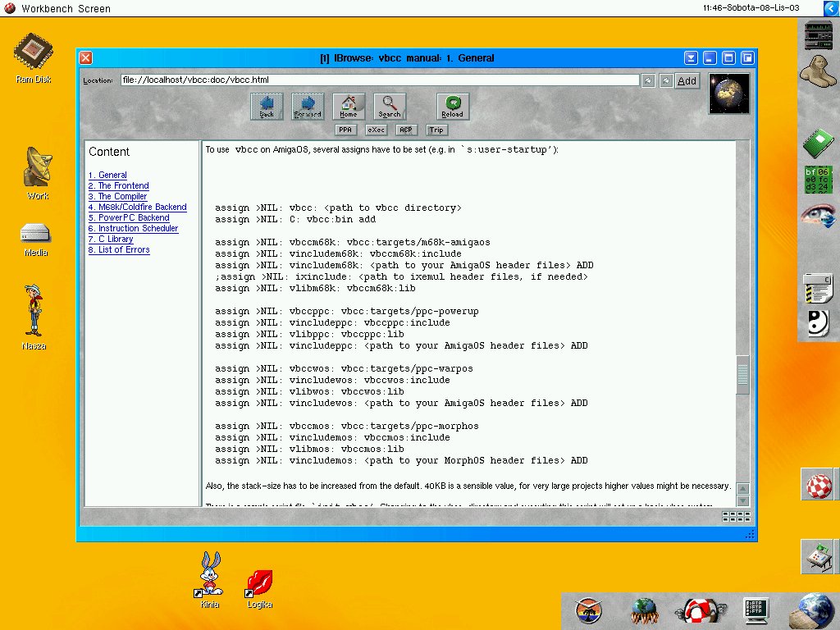This screenshot has height=630, width=840.
Task: Add current page to hotlist
Action: click(687, 80)
